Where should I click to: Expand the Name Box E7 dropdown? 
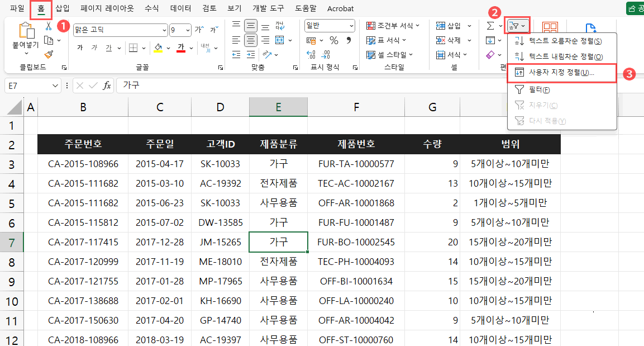(x=55, y=86)
